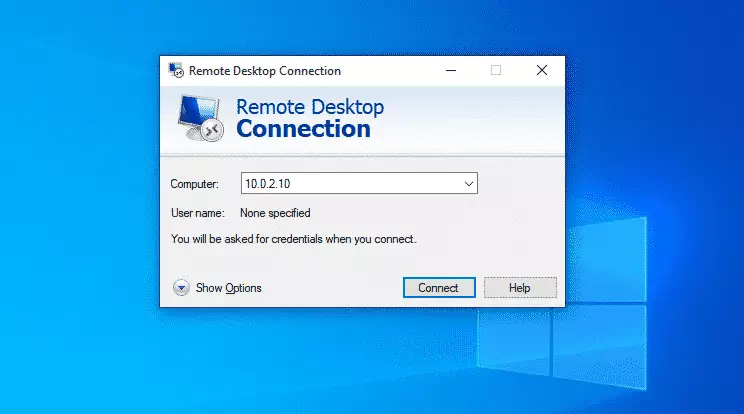Viewport: 744px width, 414px height.
Task: Click the "None specified" user name text
Action: [275, 213]
